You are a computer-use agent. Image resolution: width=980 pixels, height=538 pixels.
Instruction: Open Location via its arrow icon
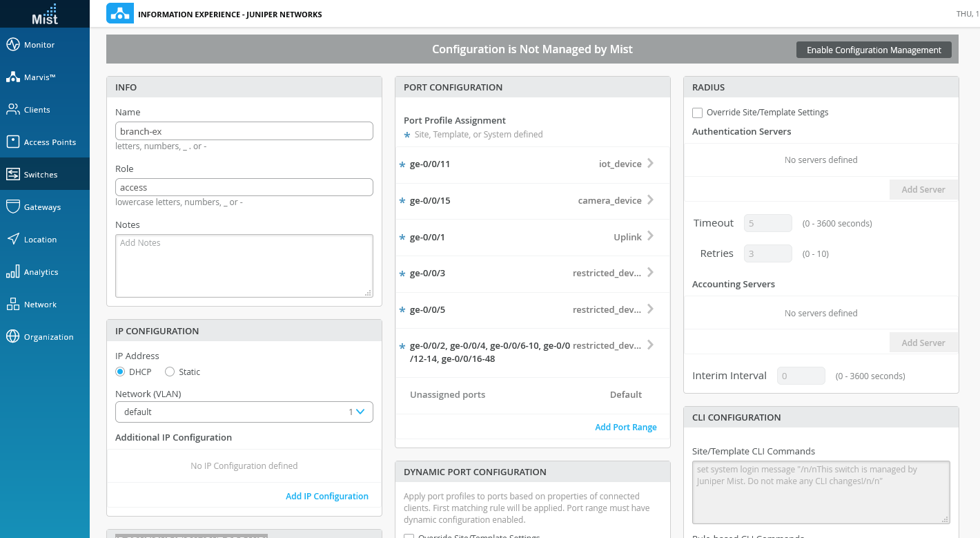(x=13, y=240)
